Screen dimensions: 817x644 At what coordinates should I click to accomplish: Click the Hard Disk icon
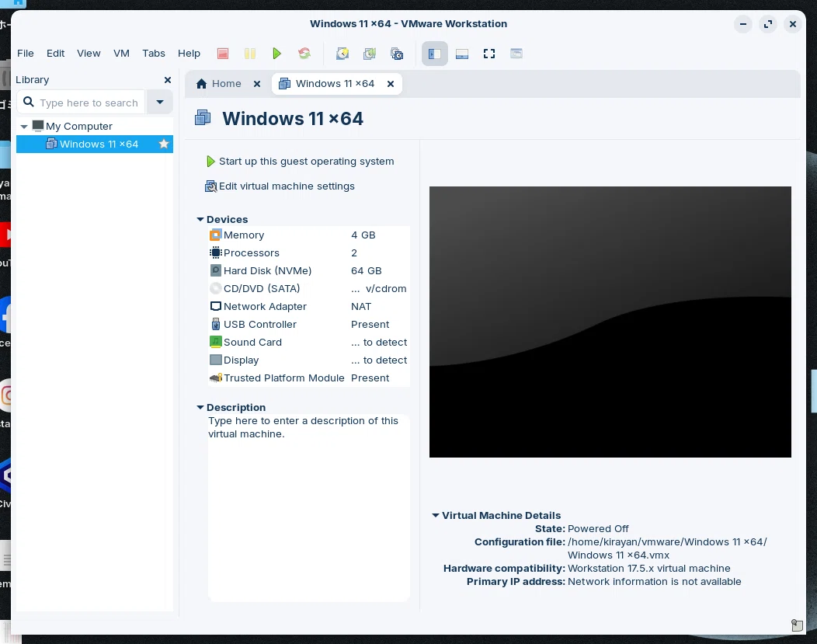pos(216,270)
